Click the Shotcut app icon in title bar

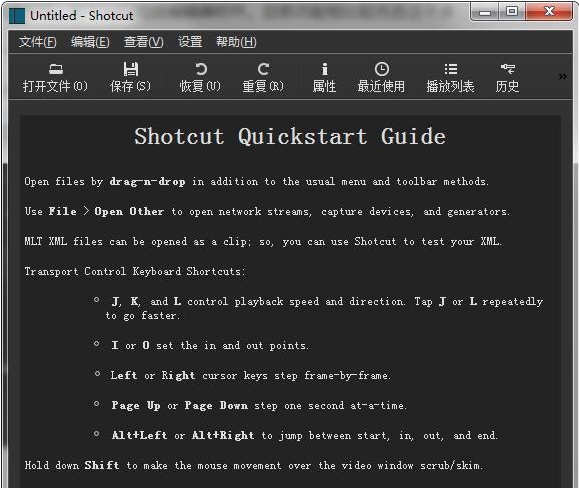pyautogui.click(x=17, y=16)
